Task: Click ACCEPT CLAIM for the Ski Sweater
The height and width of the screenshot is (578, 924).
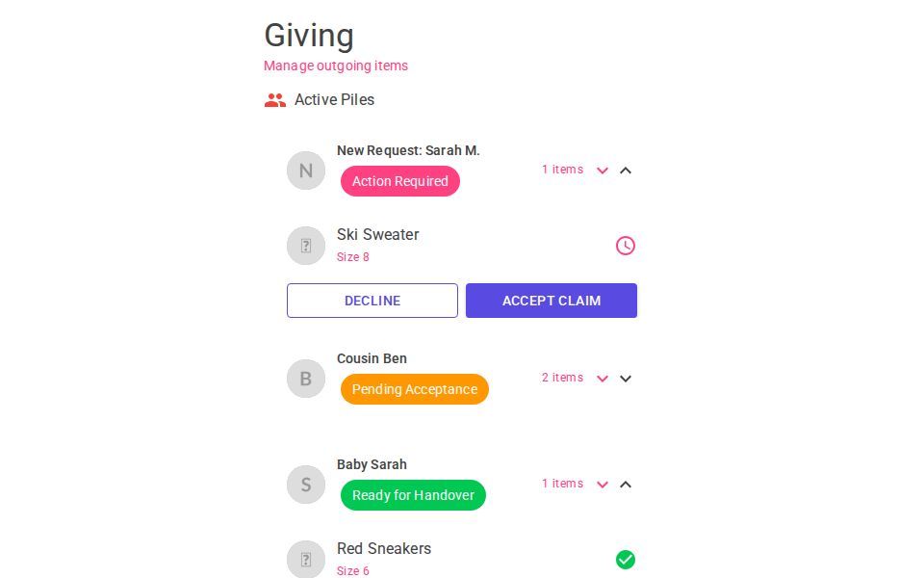Action: (552, 301)
